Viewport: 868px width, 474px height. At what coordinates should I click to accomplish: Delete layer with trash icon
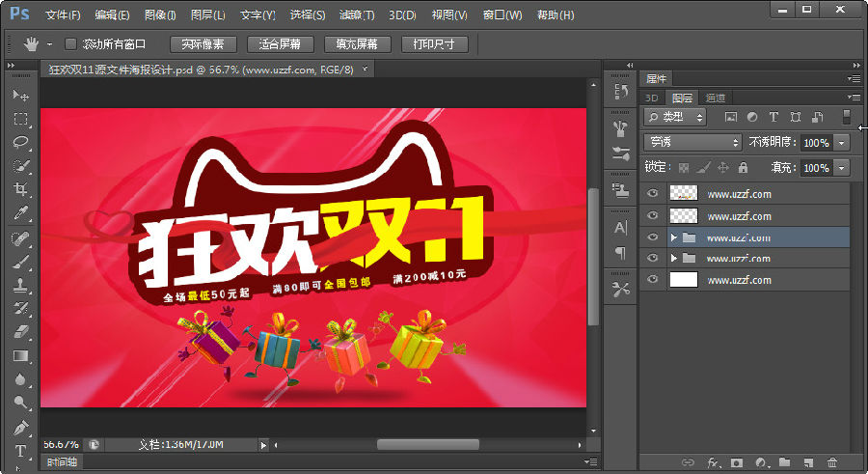pos(832,462)
